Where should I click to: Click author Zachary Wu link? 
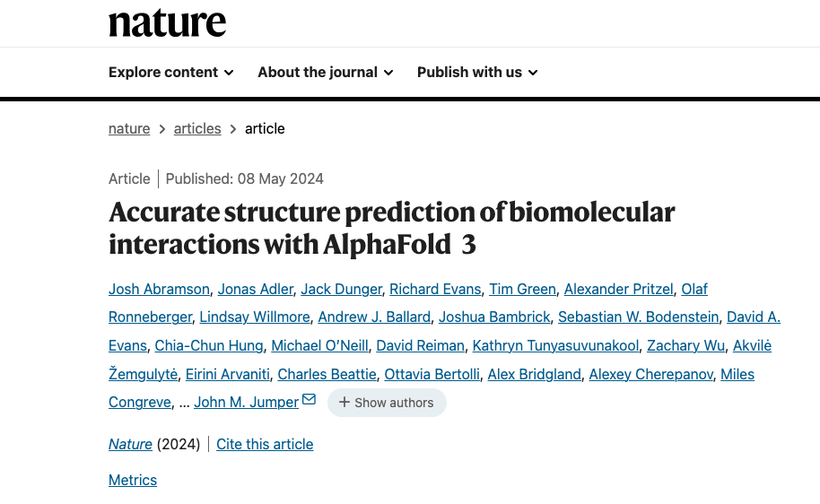click(x=685, y=345)
